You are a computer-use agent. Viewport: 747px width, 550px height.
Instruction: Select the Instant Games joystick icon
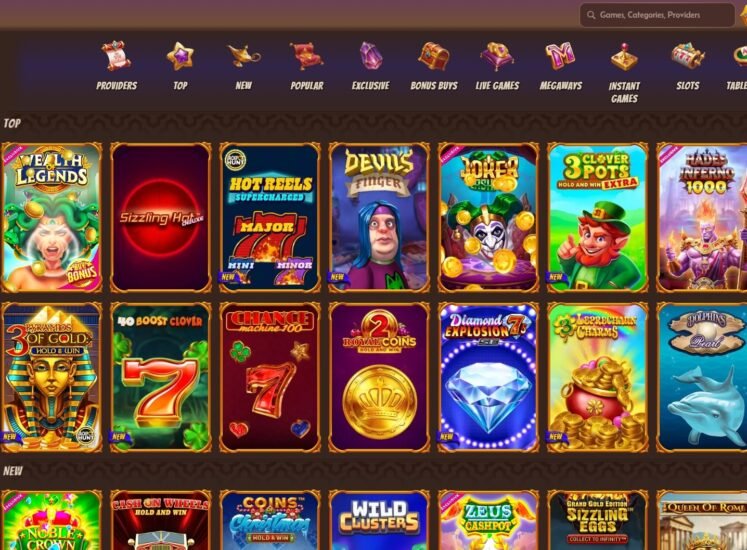pos(624,57)
